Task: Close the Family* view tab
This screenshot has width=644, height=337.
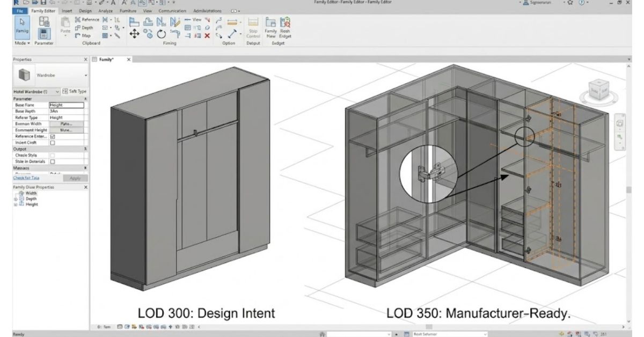Action: 128,60
